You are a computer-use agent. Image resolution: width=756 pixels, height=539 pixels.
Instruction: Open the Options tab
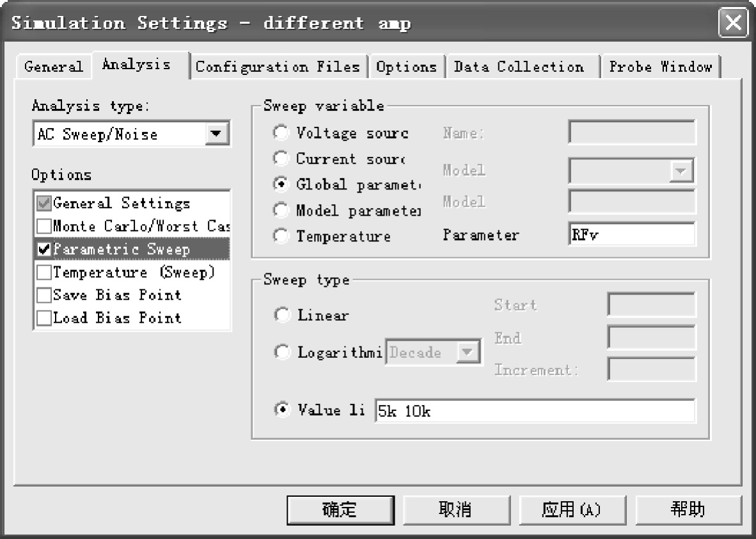pyautogui.click(x=406, y=67)
